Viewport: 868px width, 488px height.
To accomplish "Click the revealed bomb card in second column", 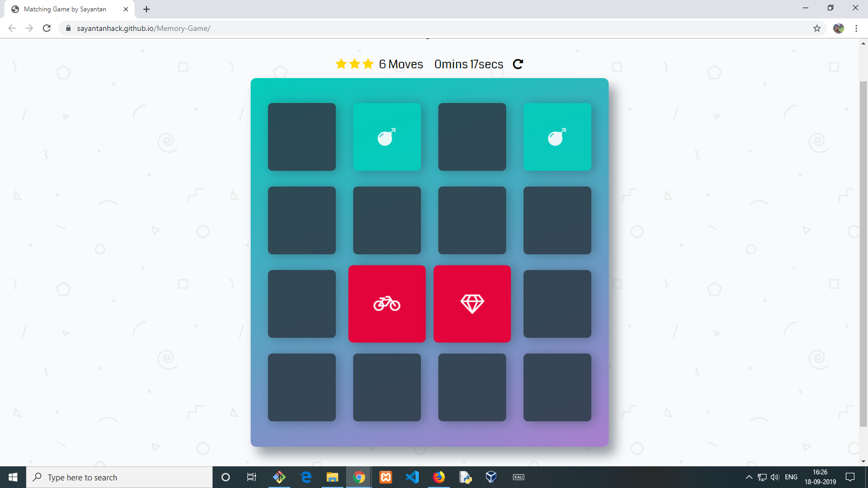I will (x=387, y=137).
